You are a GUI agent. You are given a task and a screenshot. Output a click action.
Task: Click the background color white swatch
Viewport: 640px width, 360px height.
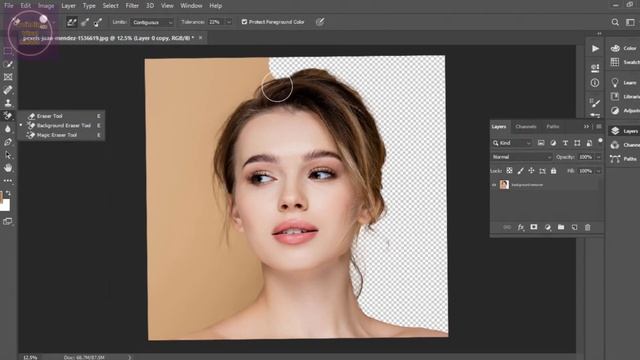[5, 206]
